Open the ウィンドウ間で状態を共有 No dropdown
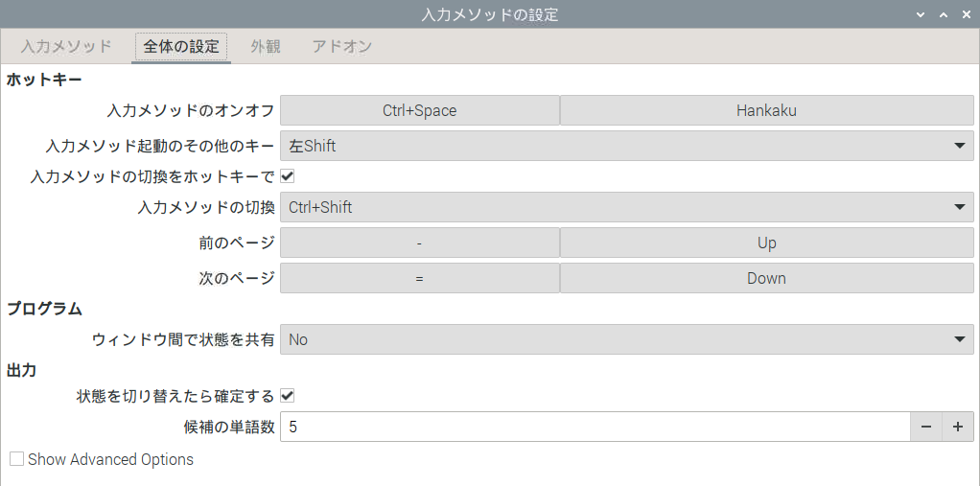 pyautogui.click(x=627, y=339)
